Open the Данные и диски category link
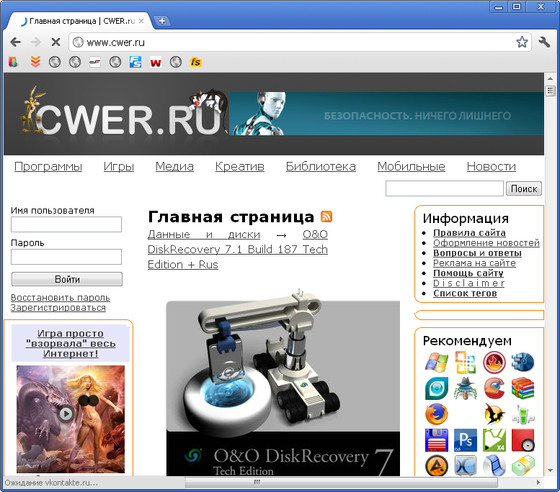The image size is (560, 492). coord(204,235)
